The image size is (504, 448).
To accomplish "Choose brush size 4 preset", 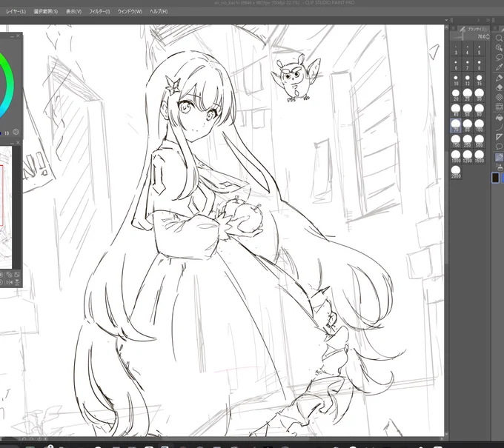I will (x=468, y=50).
